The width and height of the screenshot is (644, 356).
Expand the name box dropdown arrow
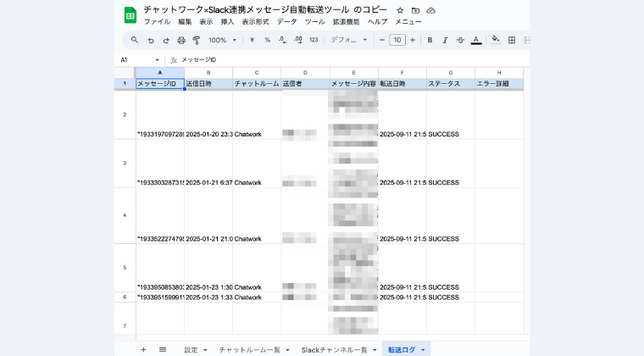(157, 60)
